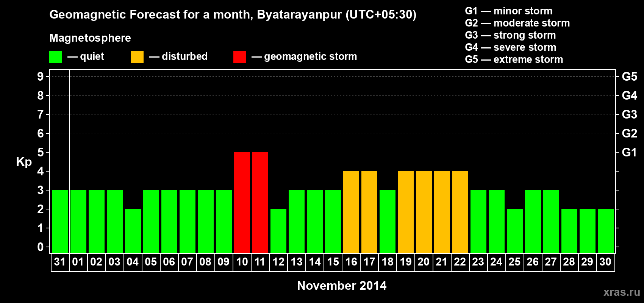Click the date label 28
644x303 pixels.
pyautogui.click(x=569, y=262)
